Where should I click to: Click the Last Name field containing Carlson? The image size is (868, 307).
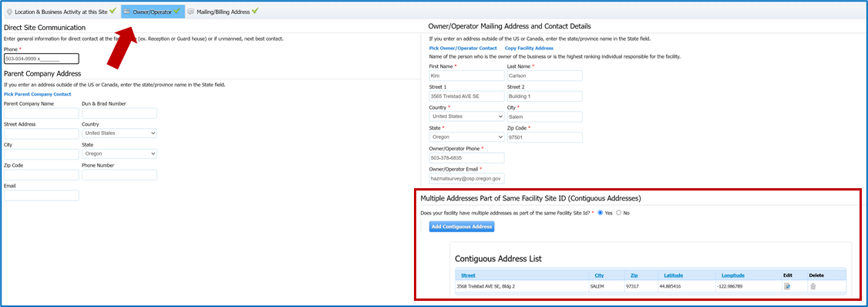point(545,76)
